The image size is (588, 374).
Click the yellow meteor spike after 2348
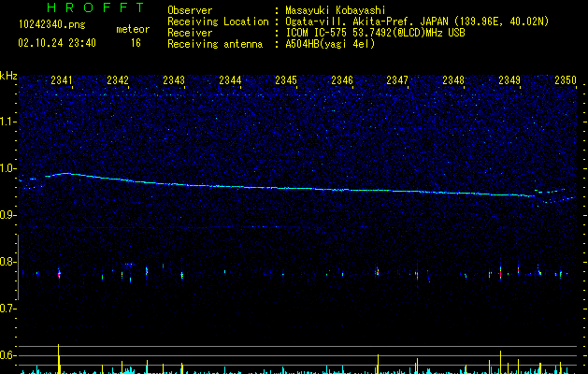coord(501,362)
